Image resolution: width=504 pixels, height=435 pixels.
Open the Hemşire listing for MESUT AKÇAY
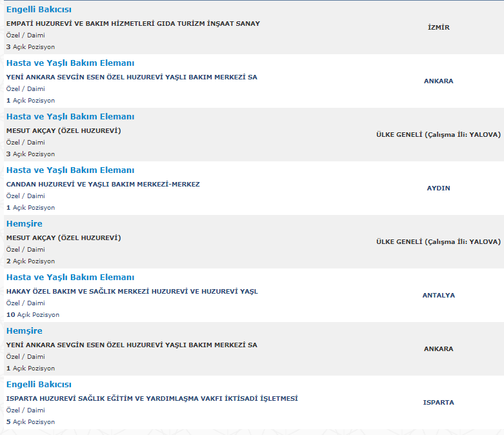click(25, 224)
